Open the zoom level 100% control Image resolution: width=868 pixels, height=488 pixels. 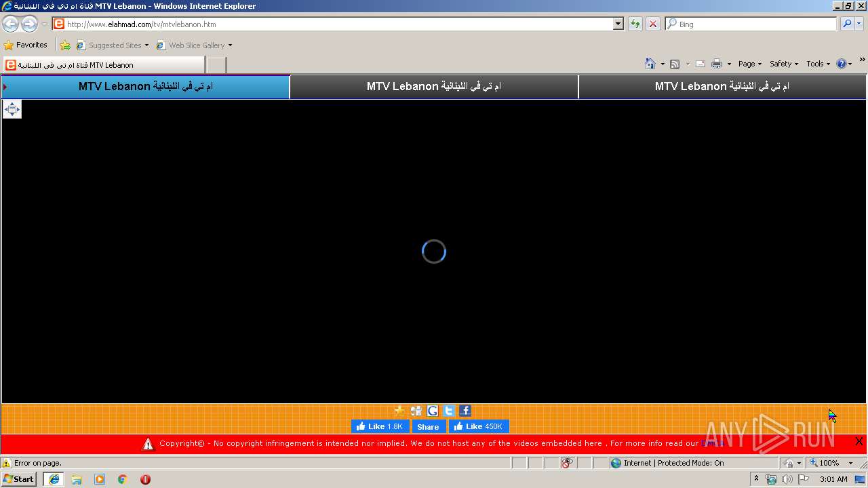click(823, 463)
